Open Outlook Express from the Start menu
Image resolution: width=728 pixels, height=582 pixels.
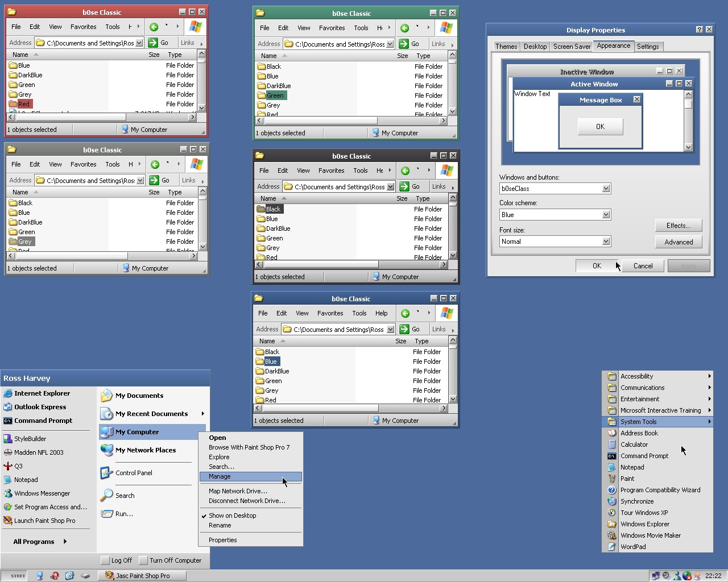point(35,407)
